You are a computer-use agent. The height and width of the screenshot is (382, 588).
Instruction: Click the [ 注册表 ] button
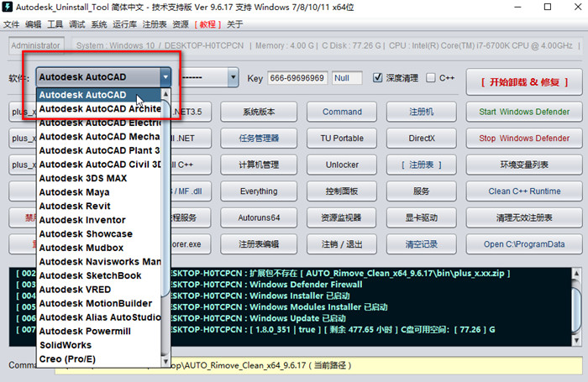pos(422,165)
